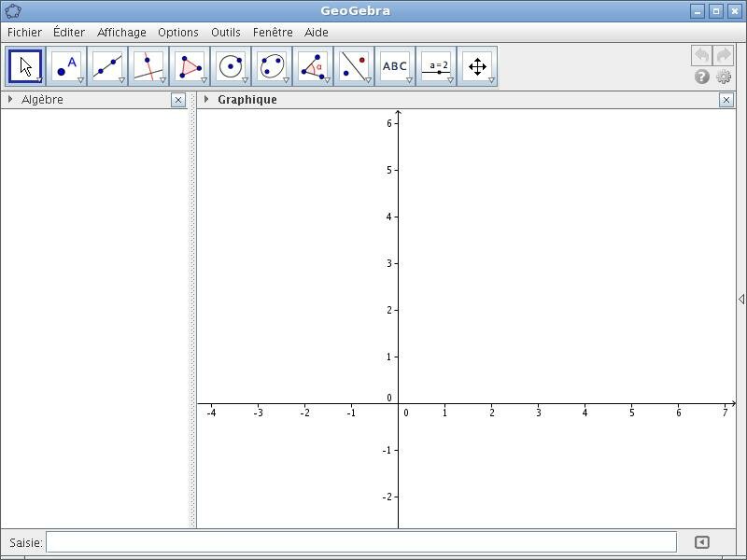Select the New Point tool
This screenshot has height=560, width=747.
click(66, 66)
